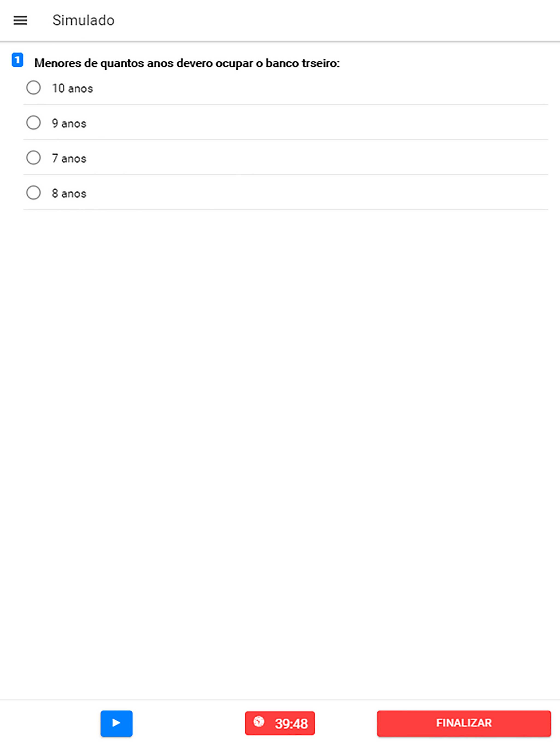Click the word "Menores" in the question
560x747 pixels.
57,63
